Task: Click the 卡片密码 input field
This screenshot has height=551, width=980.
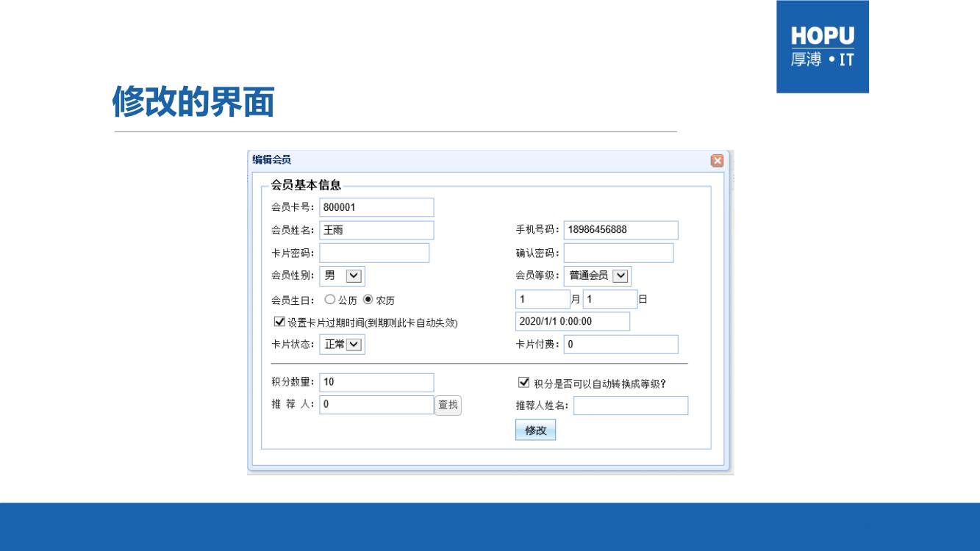Action: [x=374, y=253]
